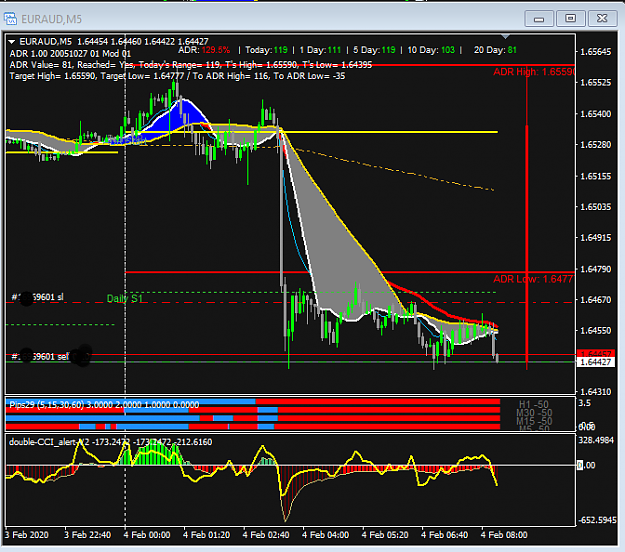Click the 4 Feb 02:40 time axis label
This screenshot has width=625, height=552.
[266, 535]
